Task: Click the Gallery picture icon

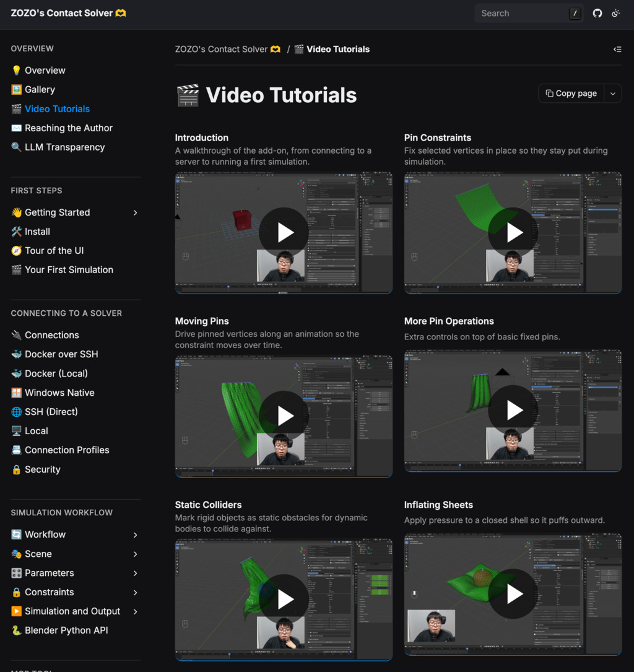Action: [16, 90]
